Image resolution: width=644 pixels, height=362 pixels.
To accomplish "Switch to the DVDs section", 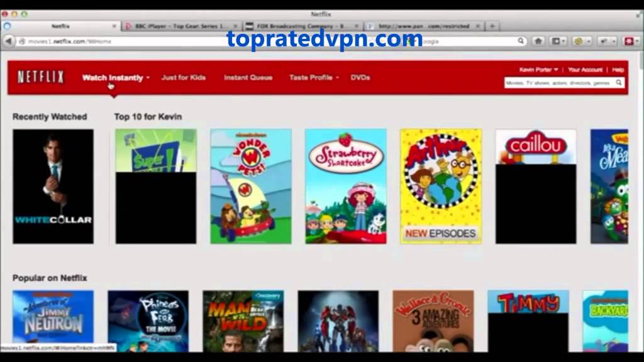I will click(x=360, y=77).
